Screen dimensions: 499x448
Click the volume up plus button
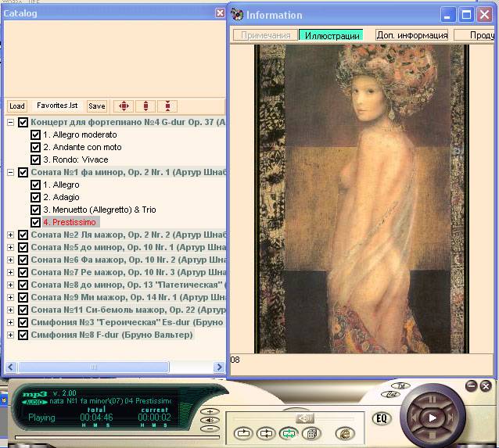click(x=208, y=411)
